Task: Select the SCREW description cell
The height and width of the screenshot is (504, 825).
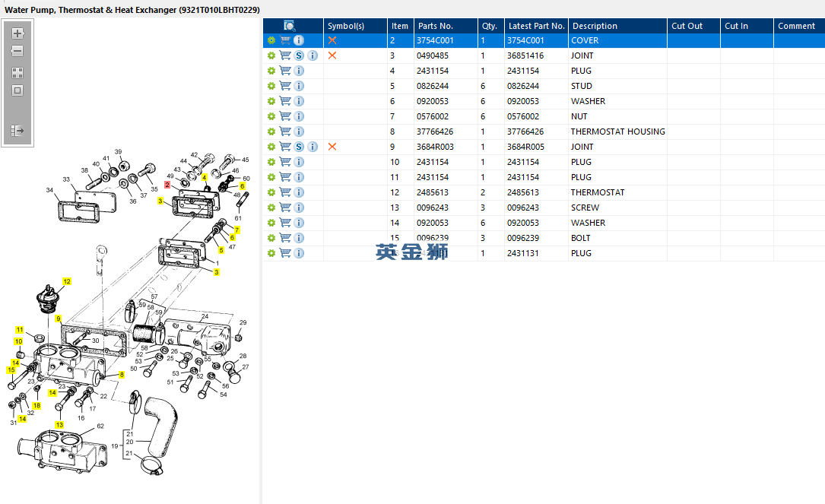Action: tap(617, 208)
